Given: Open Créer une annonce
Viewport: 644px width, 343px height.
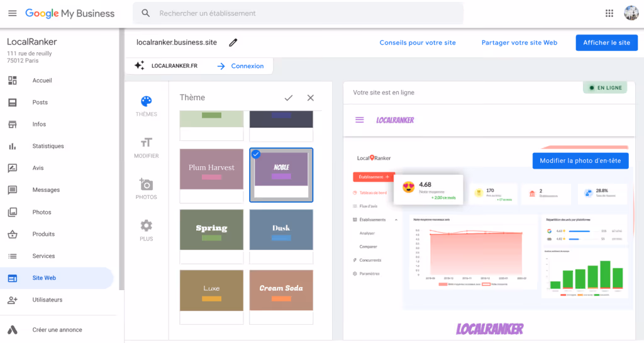Looking at the screenshot, I should pyautogui.click(x=57, y=330).
